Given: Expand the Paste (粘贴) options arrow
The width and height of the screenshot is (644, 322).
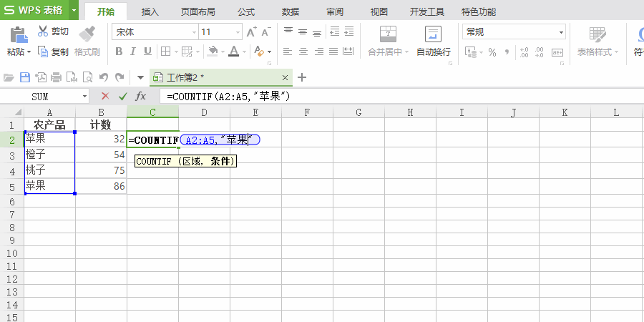Looking at the screenshot, I should (29, 52).
